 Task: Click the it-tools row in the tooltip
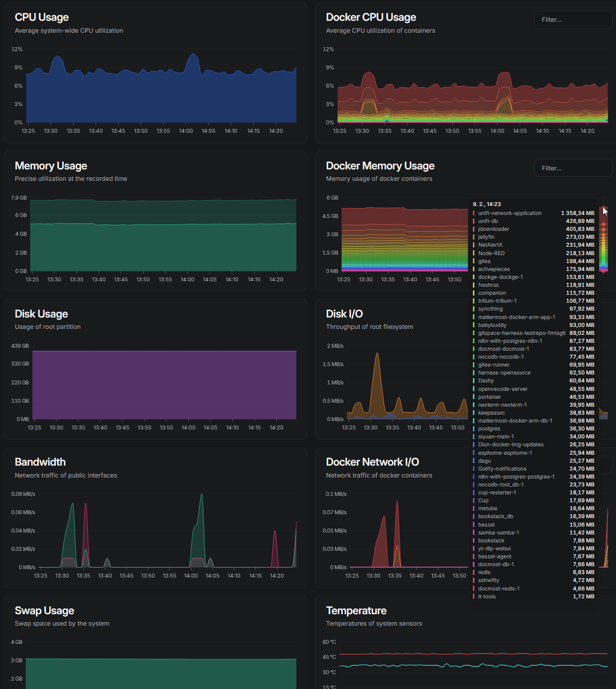(x=487, y=597)
